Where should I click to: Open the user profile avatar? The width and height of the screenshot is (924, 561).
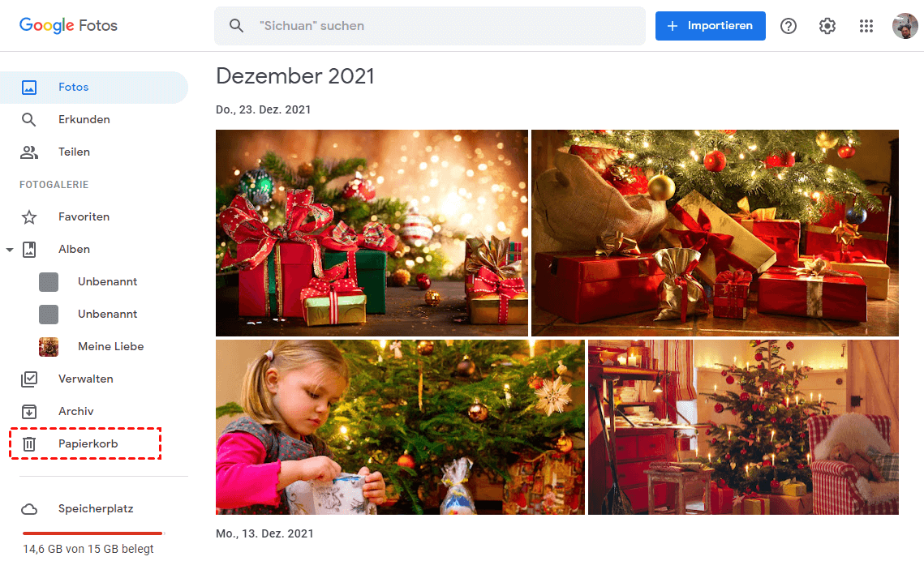coord(905,26)
